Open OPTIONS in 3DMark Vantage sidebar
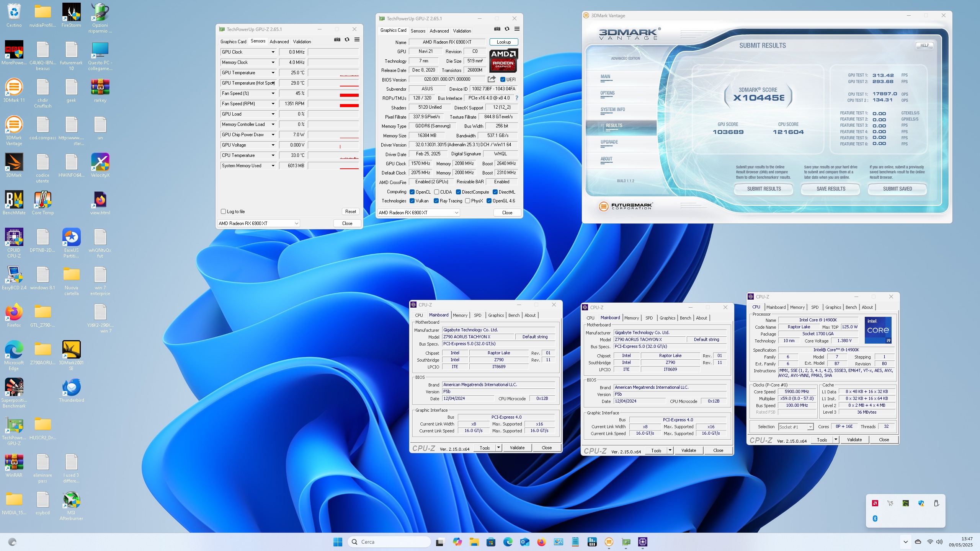980x551 pixels. [x=607, y=93]
